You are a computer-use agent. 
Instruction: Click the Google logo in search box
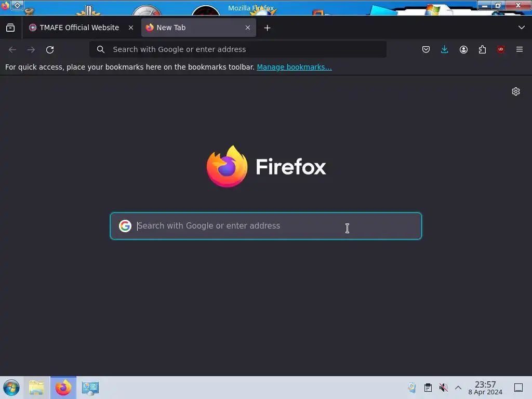(125, 226)
